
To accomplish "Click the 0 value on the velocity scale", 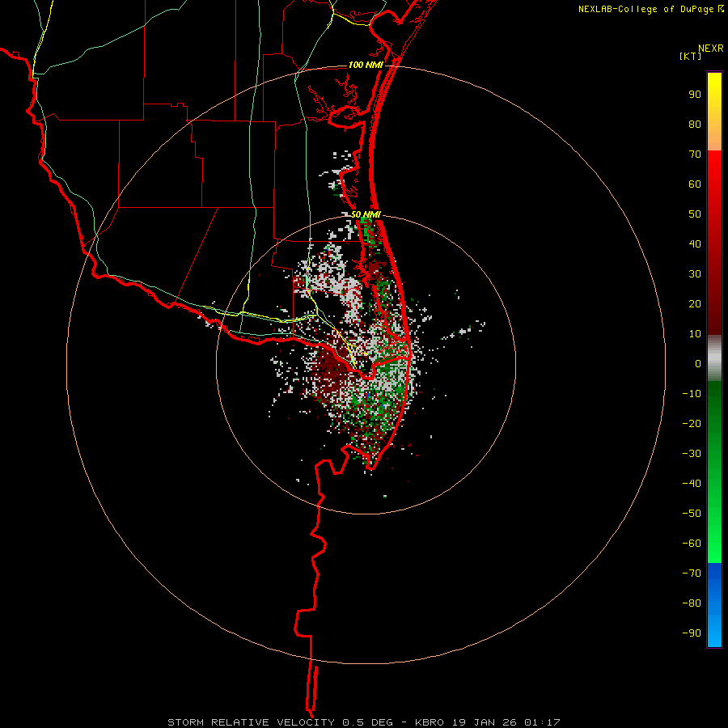I will point(698,364).
